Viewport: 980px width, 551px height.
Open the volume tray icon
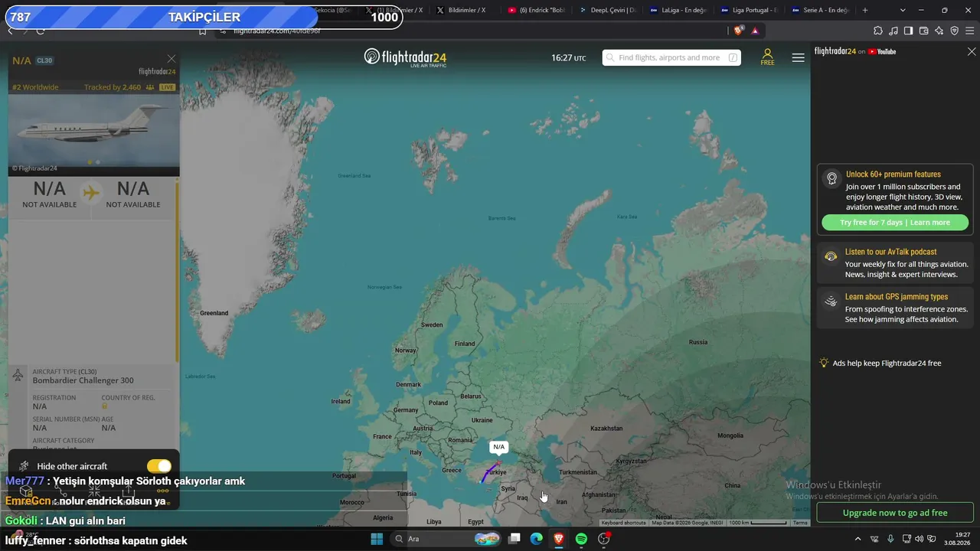tap(919, 539)
